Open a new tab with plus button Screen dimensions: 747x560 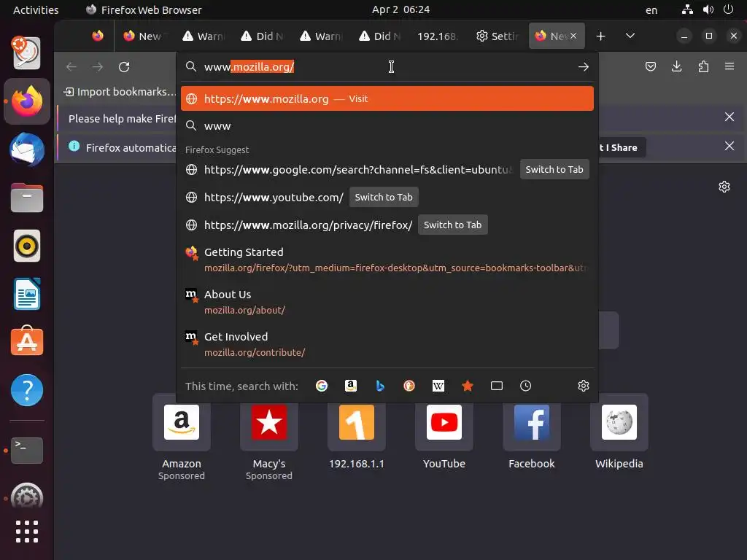click(x=601, y=36)
